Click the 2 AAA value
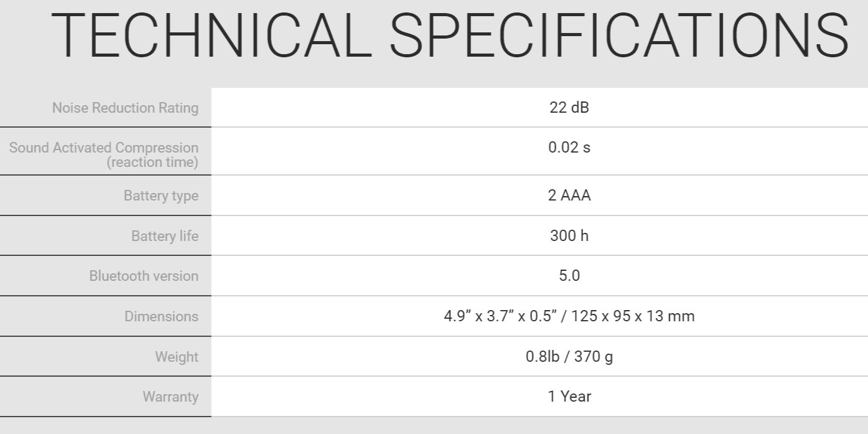The height and width of the screenshot is (434, 868). pyautogui.click(x=569, y=195)
